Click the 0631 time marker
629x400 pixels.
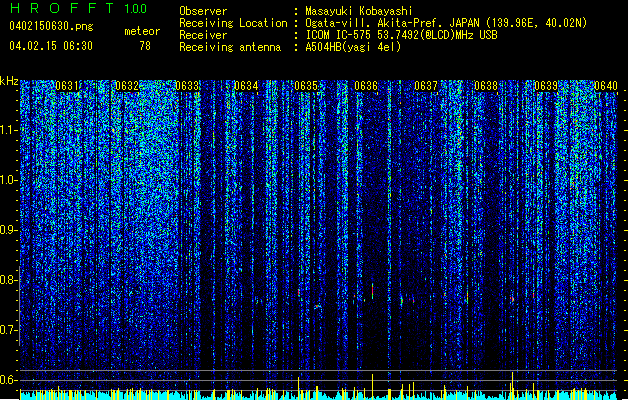67,86
